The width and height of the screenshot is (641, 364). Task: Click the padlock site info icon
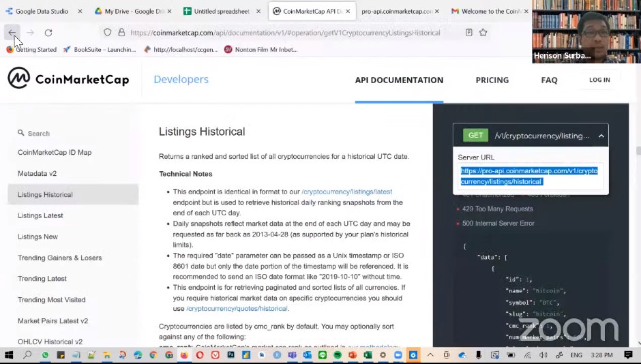(121, 32)
